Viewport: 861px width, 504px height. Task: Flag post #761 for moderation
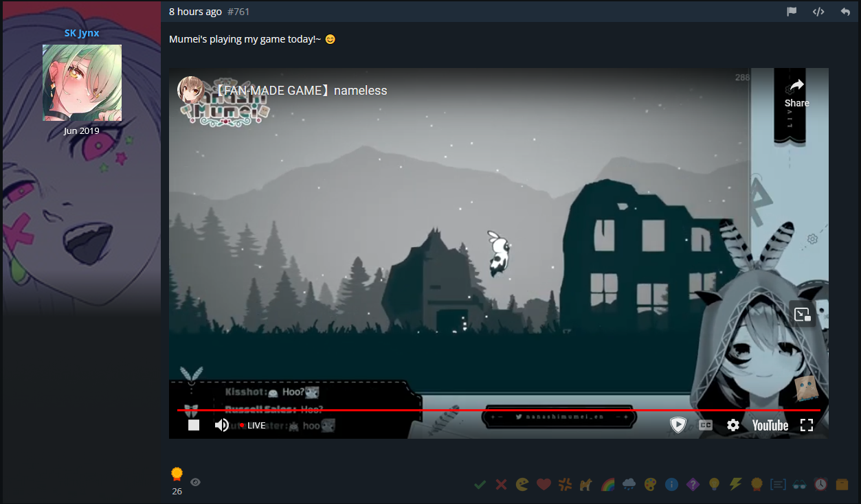792,12
